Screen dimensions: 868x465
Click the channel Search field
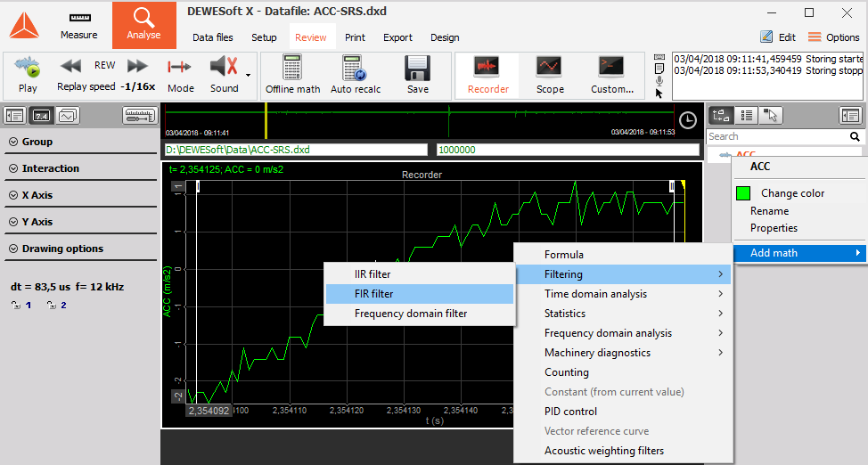pyautogui.click(x=775, y=136)
